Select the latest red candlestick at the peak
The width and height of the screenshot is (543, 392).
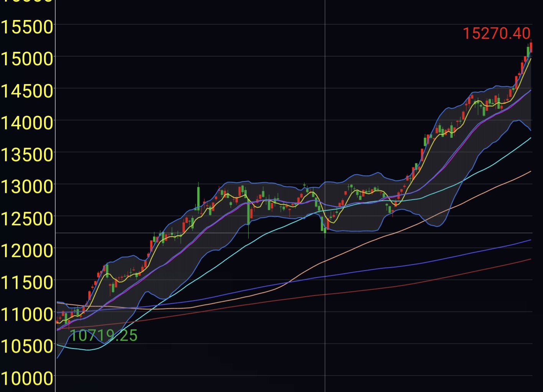point(531,47)
